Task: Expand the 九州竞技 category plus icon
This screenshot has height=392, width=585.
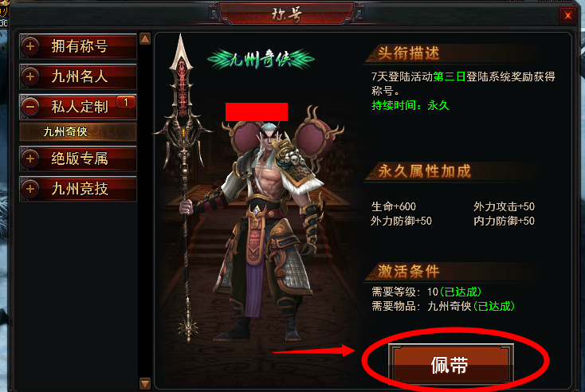Action: point(30,189)
